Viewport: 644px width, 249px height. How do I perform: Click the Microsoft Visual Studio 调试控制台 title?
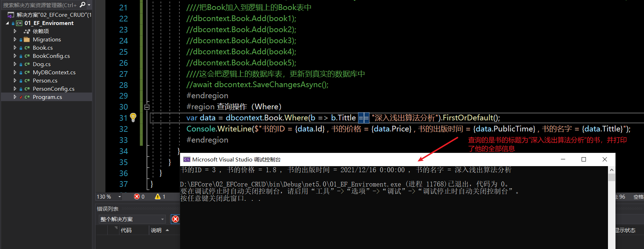pyautogui.click(x=236, y=159)
